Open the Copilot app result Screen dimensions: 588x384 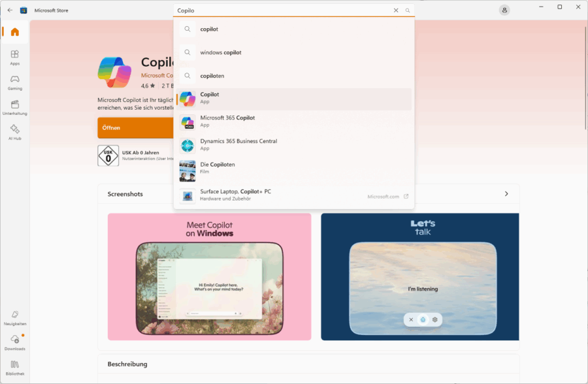(294, 99)
